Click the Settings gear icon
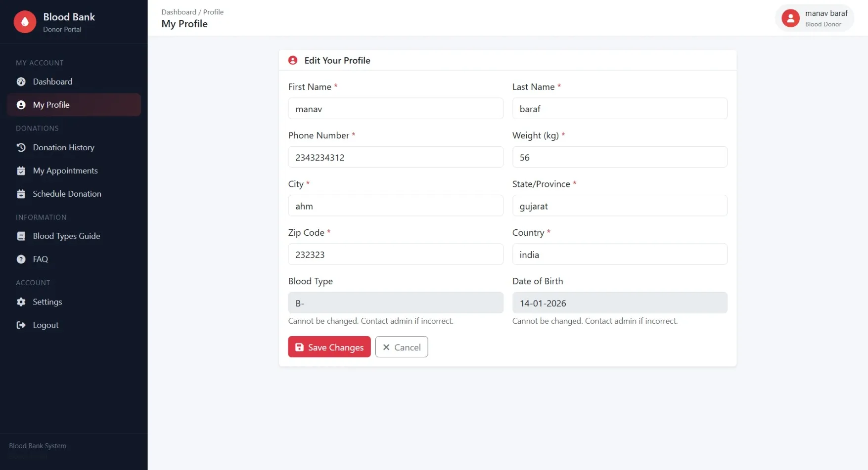868x470 pixels. click(x=21, y=302)
